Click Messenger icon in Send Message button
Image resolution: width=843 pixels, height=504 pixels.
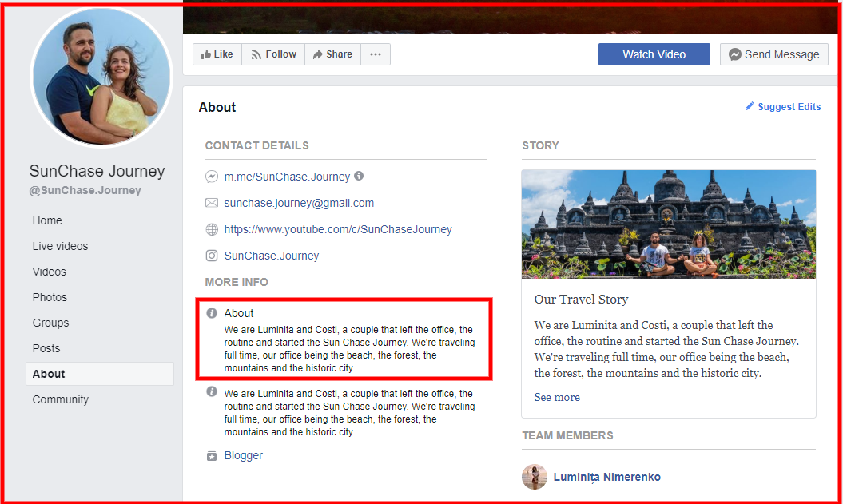[x=735, y=54]
